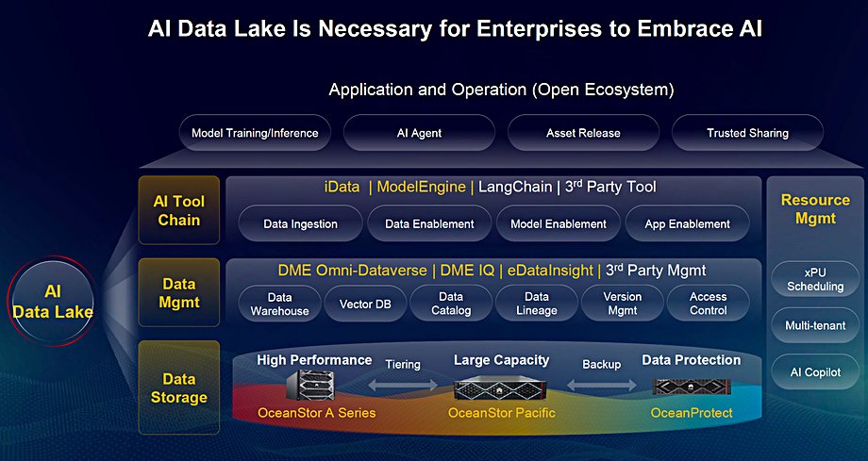
Task: Click the App Enablement pill
Action: (x=687, y=223)
